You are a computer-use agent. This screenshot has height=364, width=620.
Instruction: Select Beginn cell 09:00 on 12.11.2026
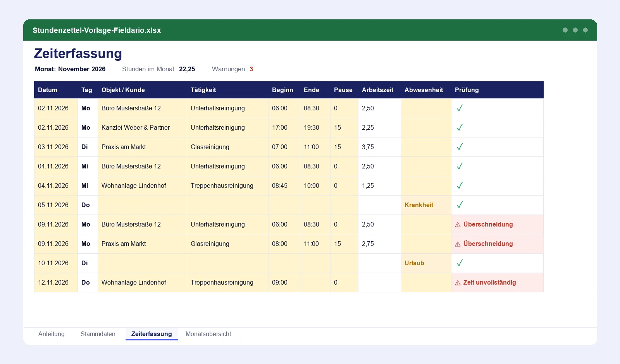point(284,282)
